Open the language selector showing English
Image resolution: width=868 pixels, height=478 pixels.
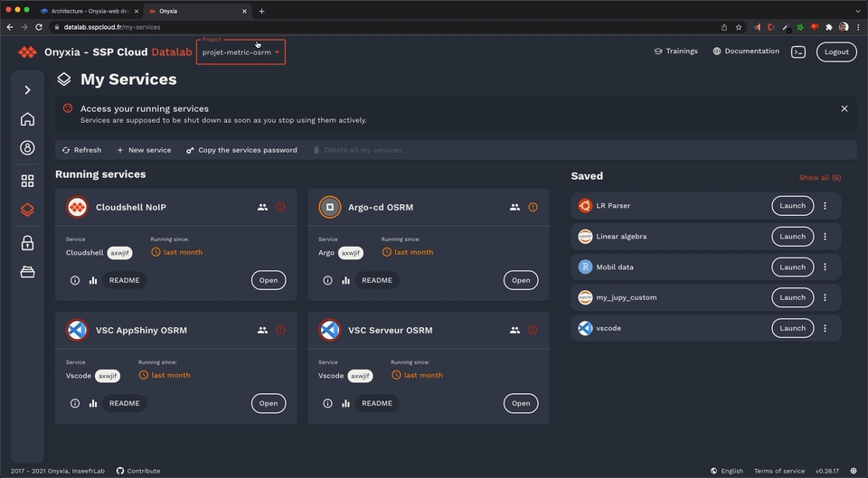coord(726,471)
